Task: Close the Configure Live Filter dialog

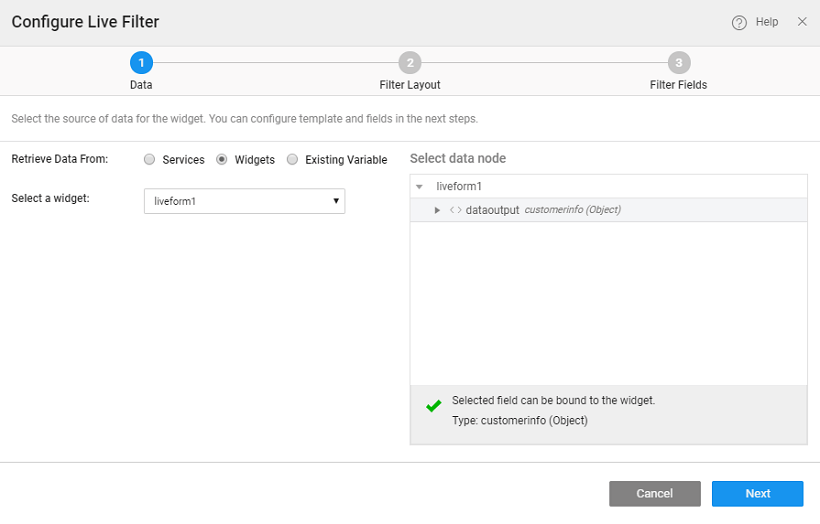Action: [802, 22]
